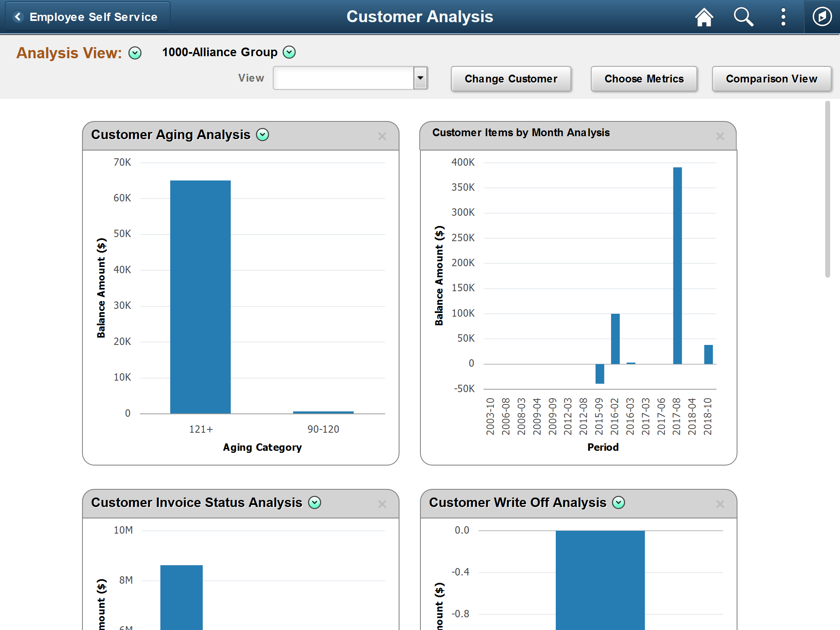Switch to Comparison View
The width and height of the screenshot is (840, 630).
coord(771,79)
